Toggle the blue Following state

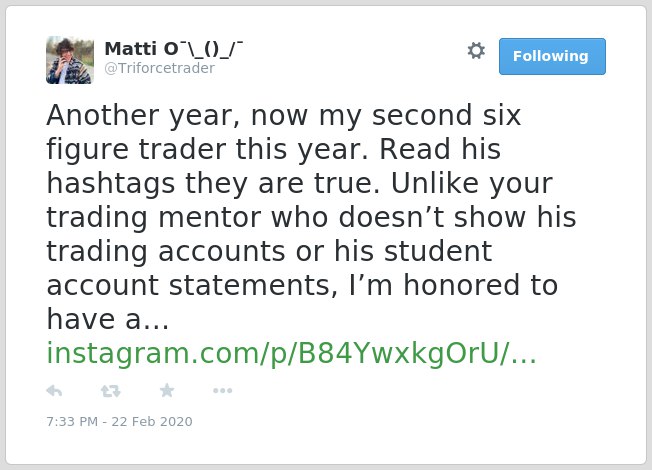tap(552, 56)
